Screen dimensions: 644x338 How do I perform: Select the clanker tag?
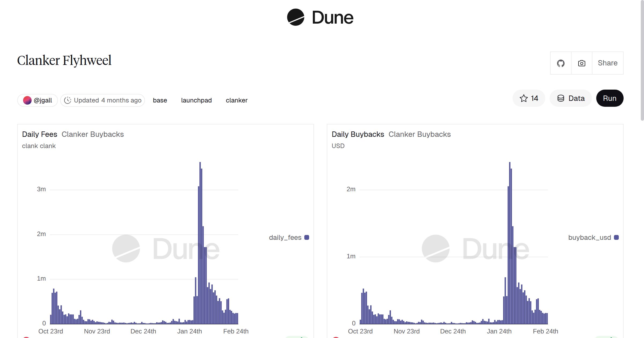click(236, 100)
